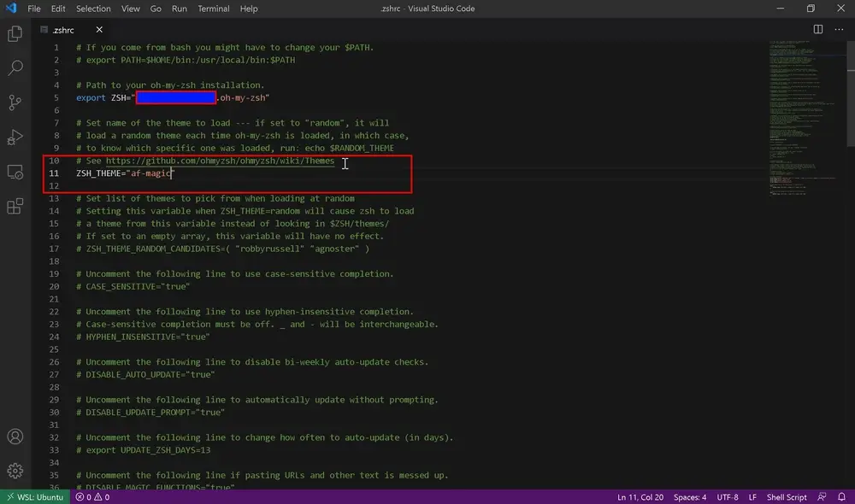This screenshot has width=855, height=504.
Task: Open the Manage gear icon
Action: click(x=15, y=471)
